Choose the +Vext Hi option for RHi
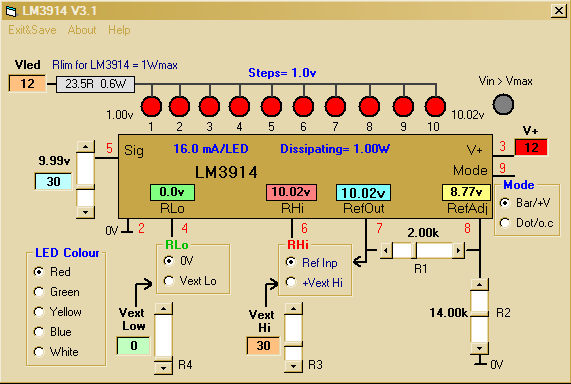 click(316, 282)
